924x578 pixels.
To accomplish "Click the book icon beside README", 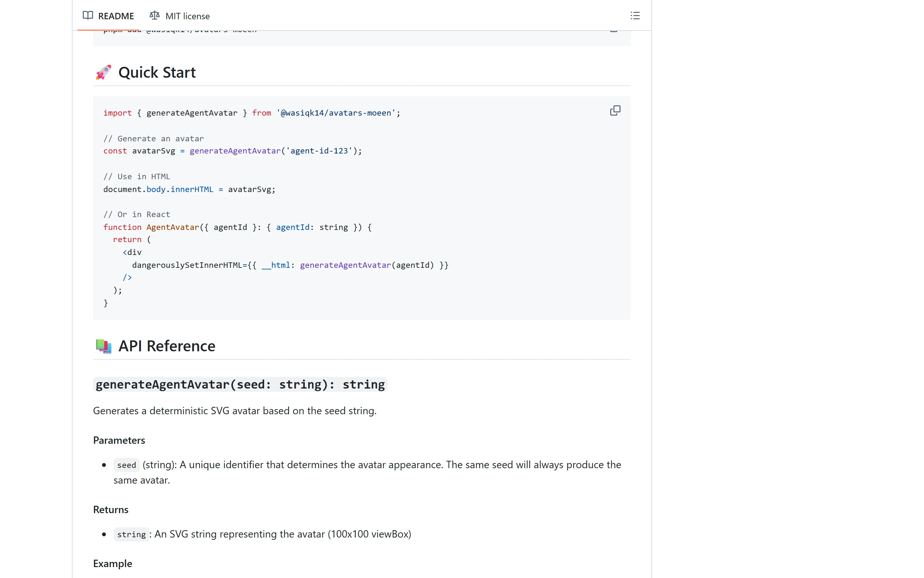I will pos(88,16).
